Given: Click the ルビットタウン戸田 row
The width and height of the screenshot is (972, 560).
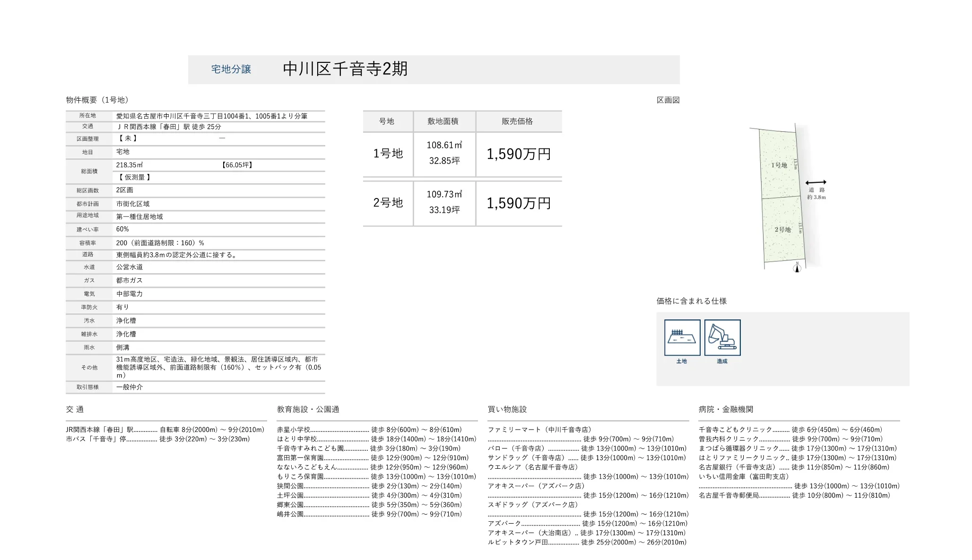Looking at the screenshot, I should 587,542.
